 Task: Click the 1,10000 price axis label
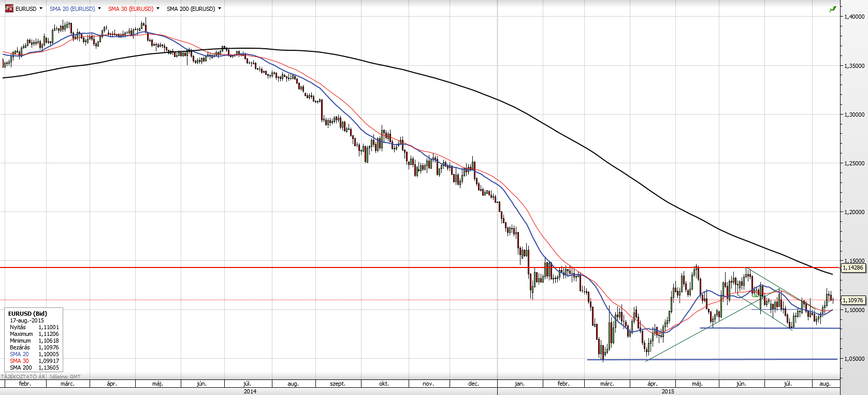[x=855, y=310]
